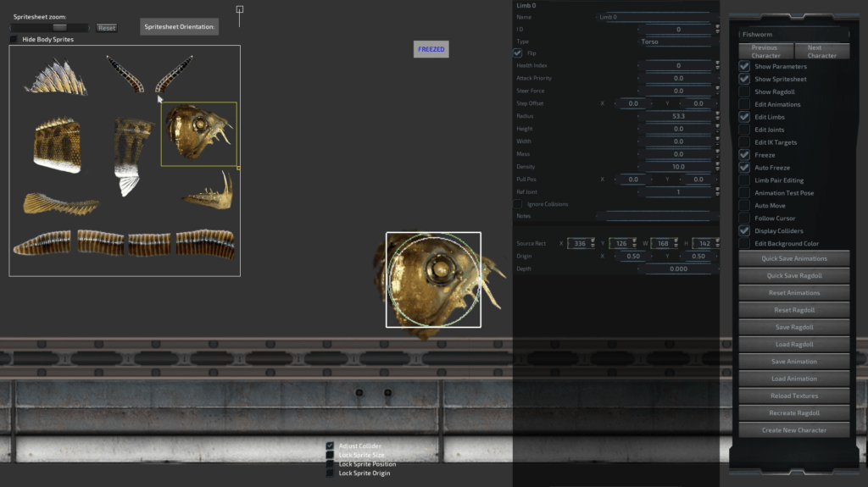Click the Fishworm character name field

[793, 35]
